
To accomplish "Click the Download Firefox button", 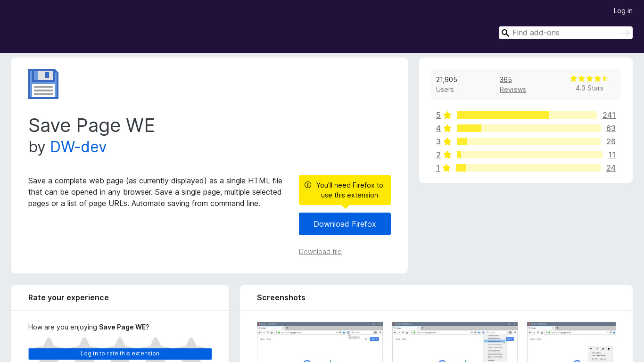I will pyautogui.click(x=345, y=224).
